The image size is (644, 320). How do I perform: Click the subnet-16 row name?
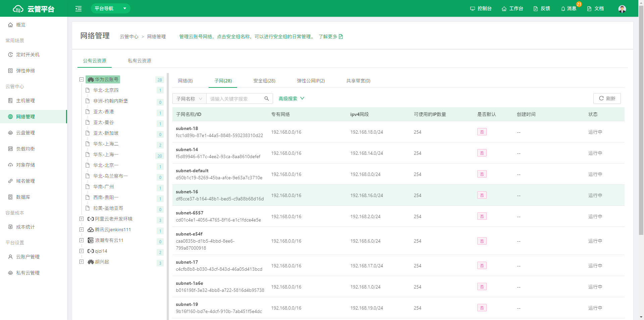click(x=187, y=192)
